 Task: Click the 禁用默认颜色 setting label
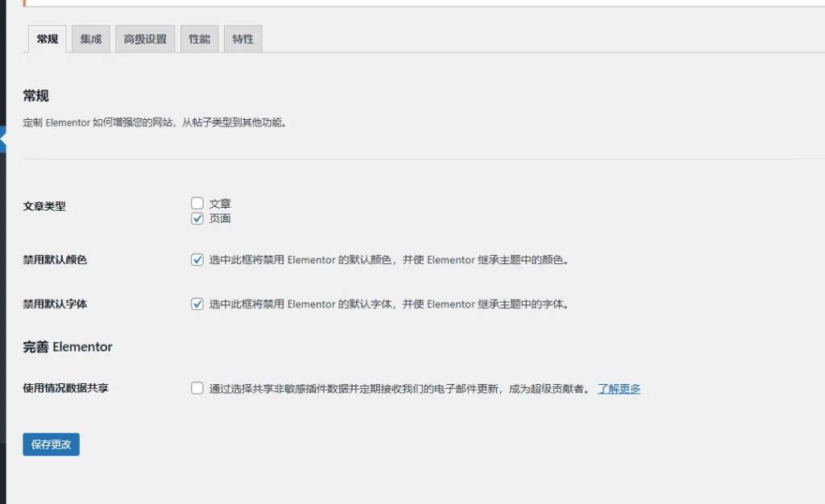(55, 259)
